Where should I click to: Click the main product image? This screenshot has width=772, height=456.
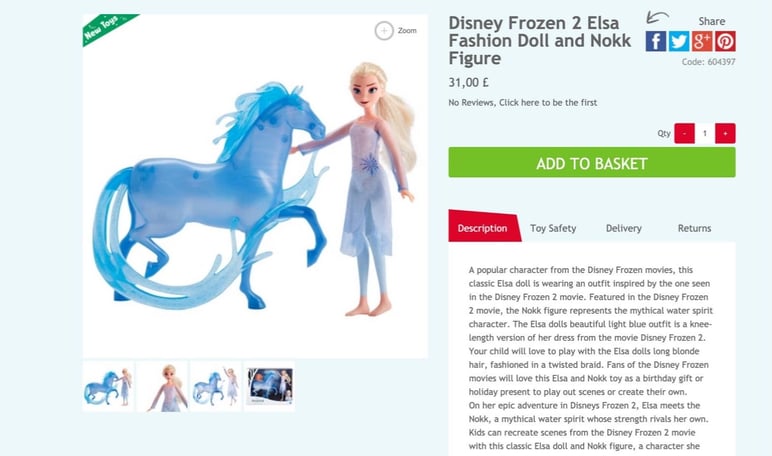(255, 186)
